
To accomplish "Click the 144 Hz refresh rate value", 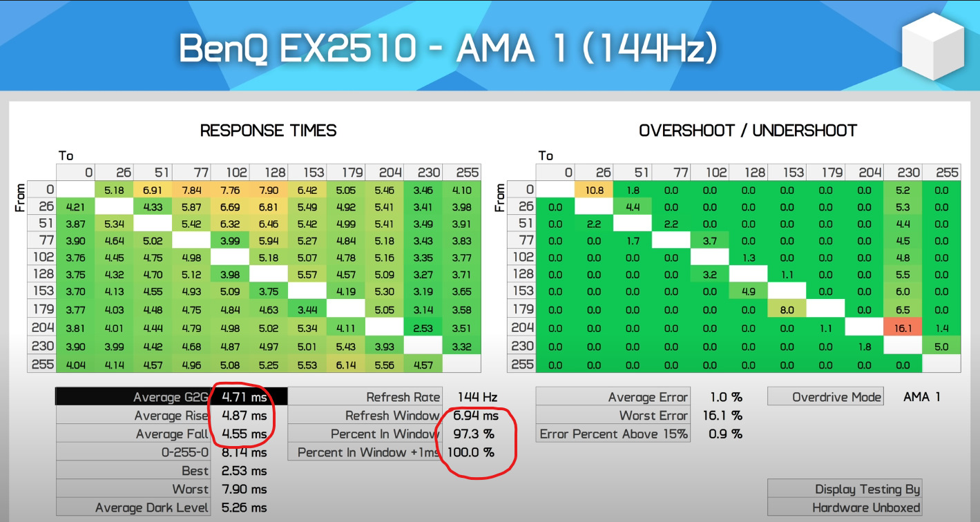I will (477, 397).
